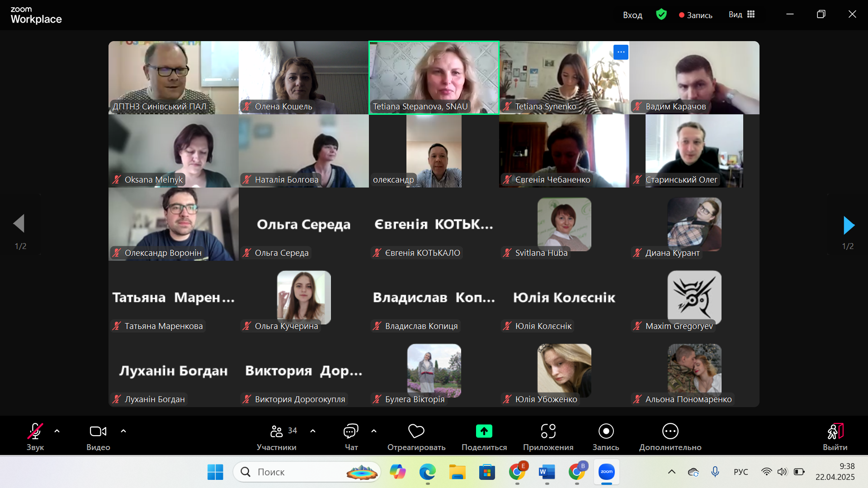Go to previous gallery page with left arrow

19,223
